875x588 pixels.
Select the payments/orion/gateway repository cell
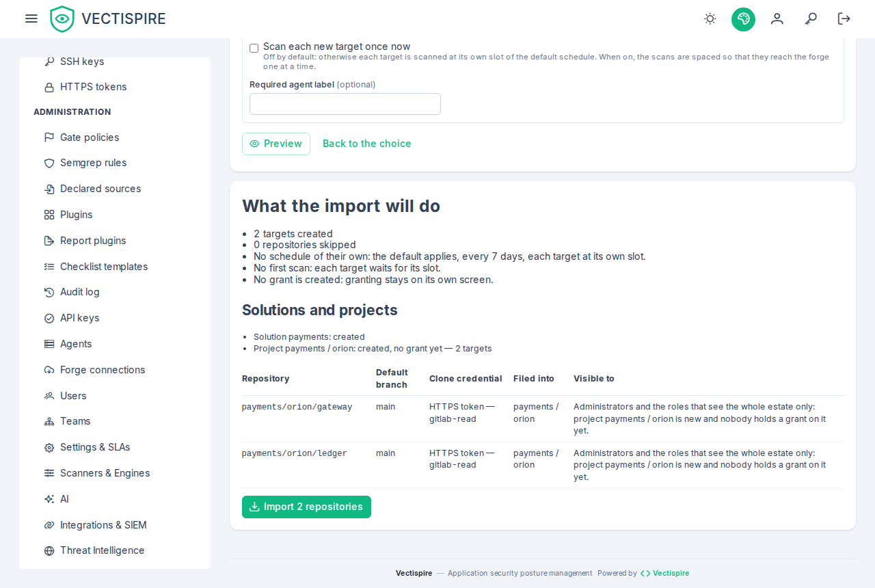297,407
